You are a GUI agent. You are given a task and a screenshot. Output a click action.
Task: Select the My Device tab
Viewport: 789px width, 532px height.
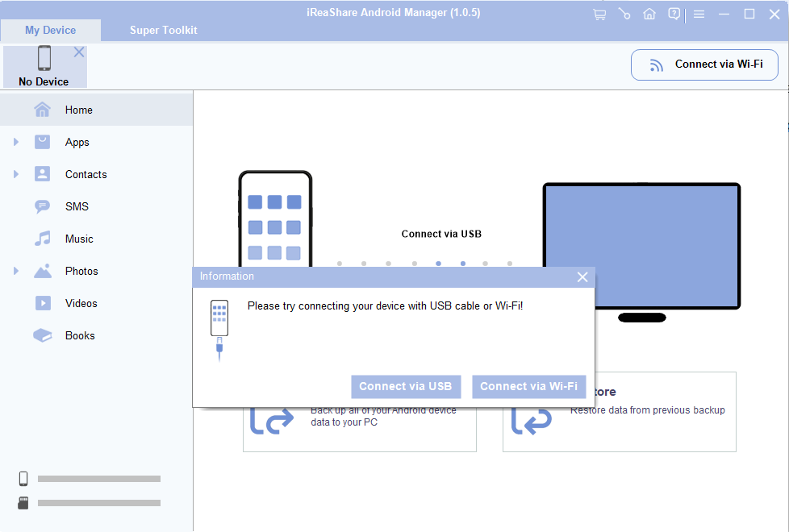coord(50,30)
